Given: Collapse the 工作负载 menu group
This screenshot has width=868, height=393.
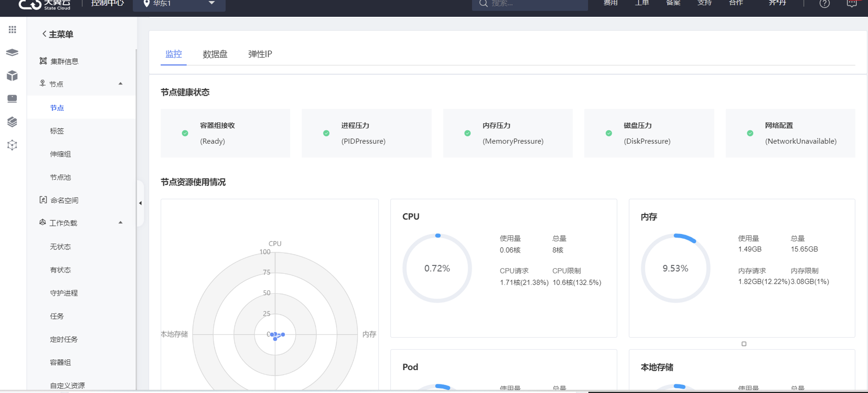Looking at the screenshot, I should click(120, 223).
